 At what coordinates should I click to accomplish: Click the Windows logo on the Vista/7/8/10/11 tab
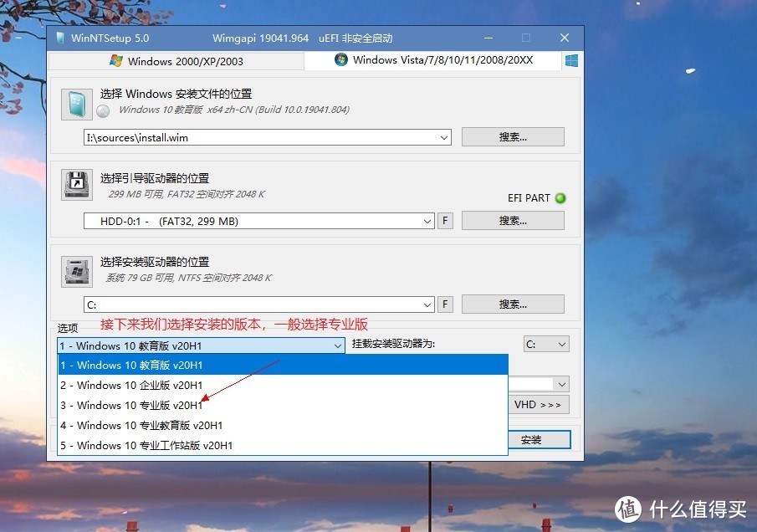[340, 60]
